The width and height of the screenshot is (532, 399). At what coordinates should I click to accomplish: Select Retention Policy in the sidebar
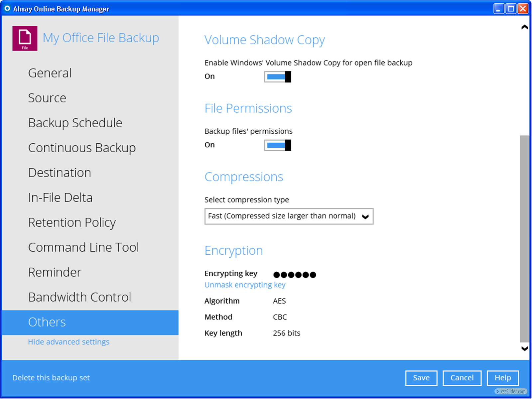click(x=72, y=222)
